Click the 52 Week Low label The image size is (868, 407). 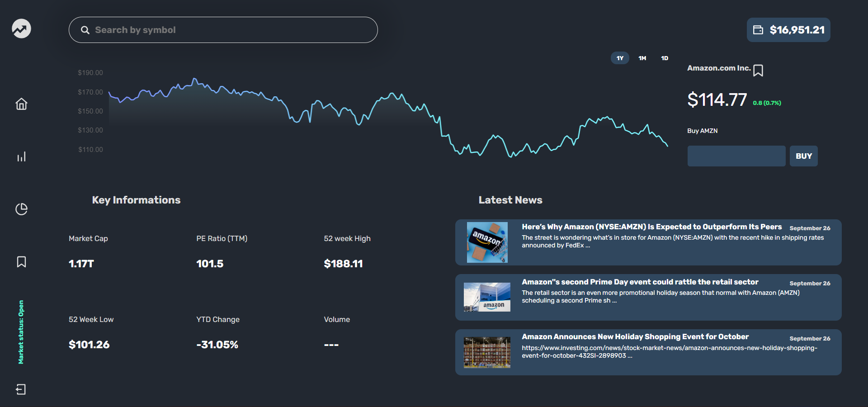[x=91, y=320]
